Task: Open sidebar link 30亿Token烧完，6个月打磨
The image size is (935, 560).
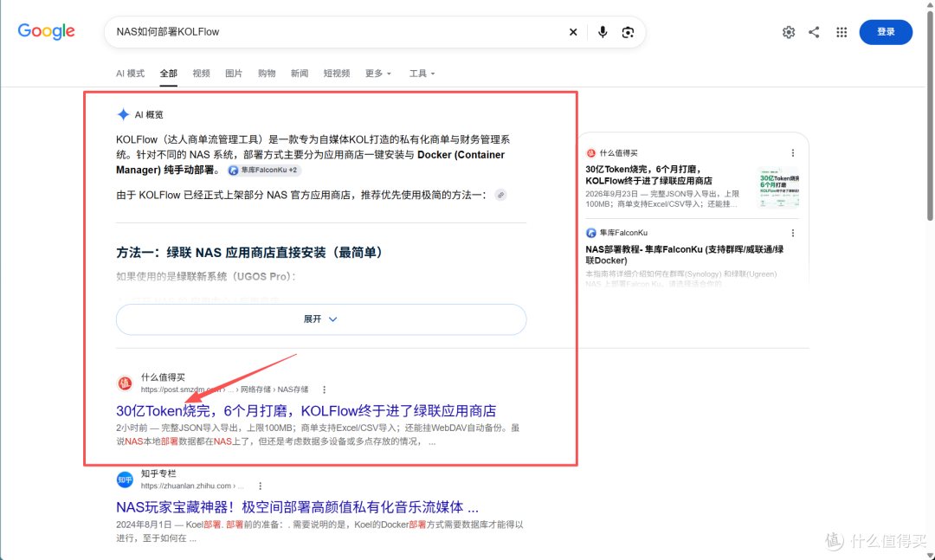Action: 648,175
